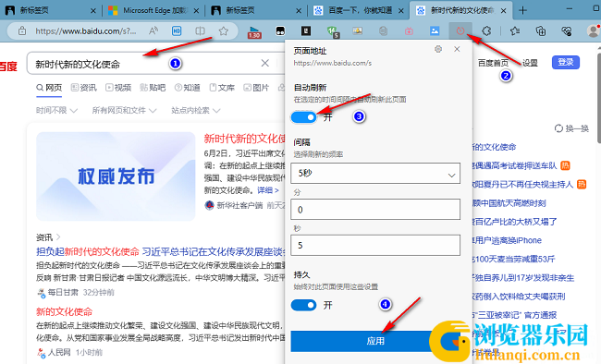
Task: Open the blue picture extension icon
Action: coord(435,31)
